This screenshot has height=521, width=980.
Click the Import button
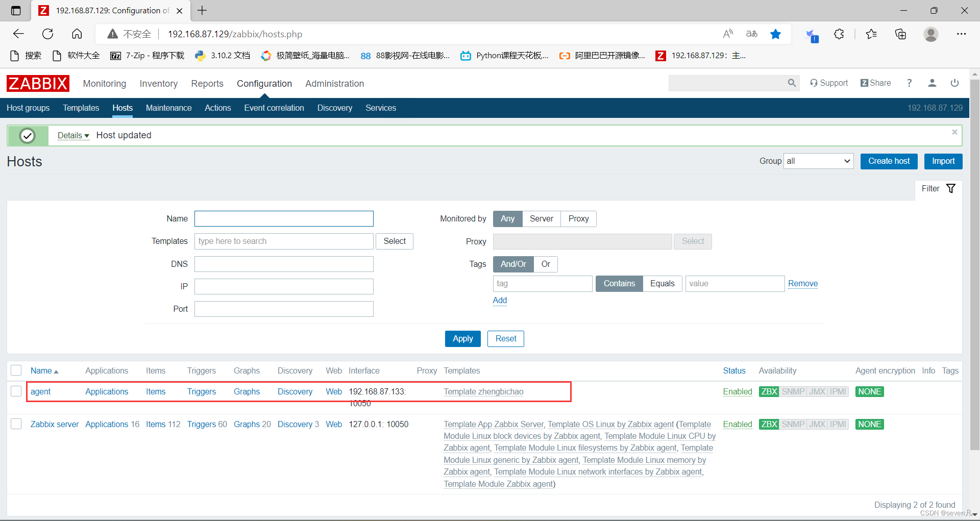pos(943,161)
